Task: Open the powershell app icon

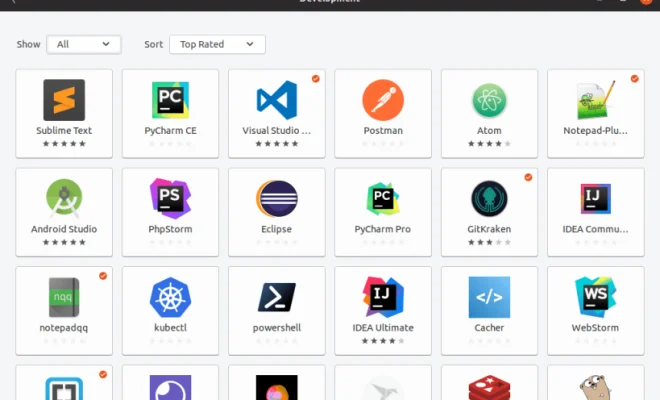Action: click(x=277, y=297)
